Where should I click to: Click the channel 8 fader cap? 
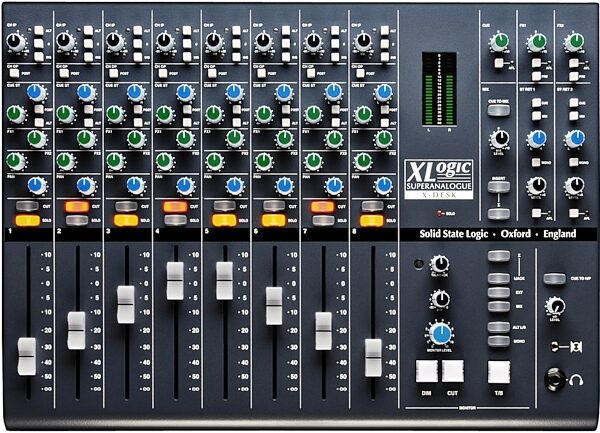click(373, 357)
